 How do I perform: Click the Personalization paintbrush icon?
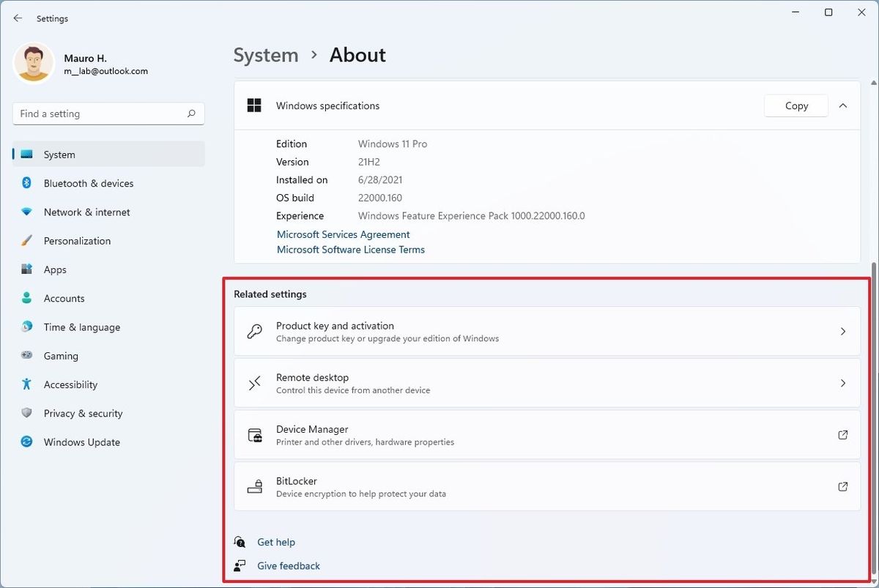click(x=27, y=240)
